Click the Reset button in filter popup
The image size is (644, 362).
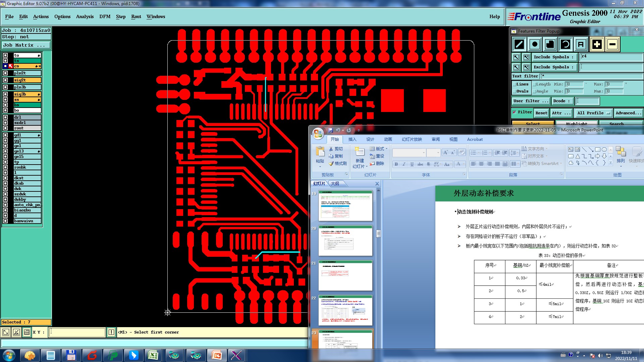point(541,113)
